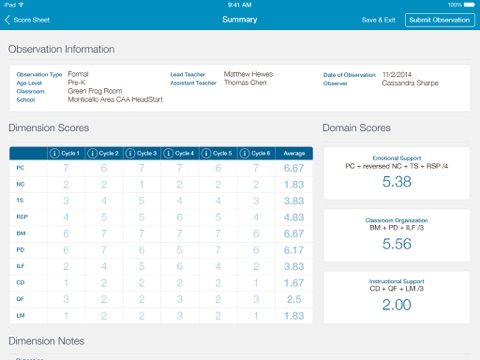
Task: Select the RSP row label
Action: pyautogui.click(x=22, y=217)
